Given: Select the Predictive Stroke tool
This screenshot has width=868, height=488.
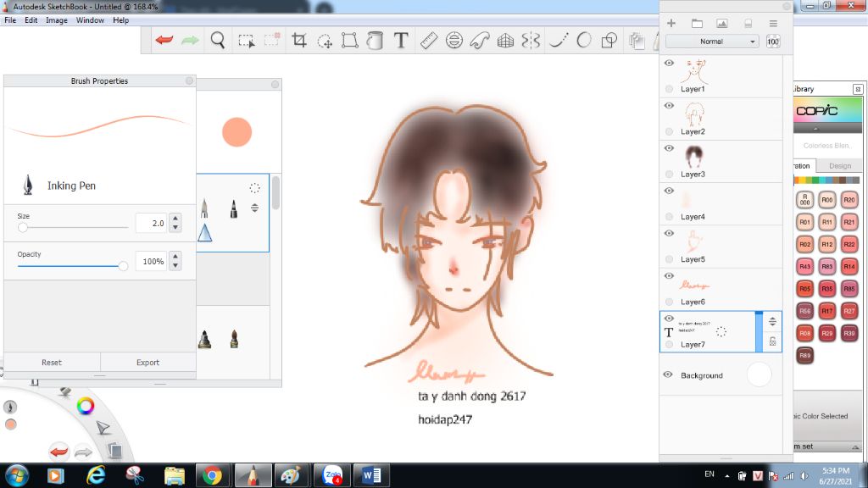Looking at the screenshot, I should click(583, 40).
